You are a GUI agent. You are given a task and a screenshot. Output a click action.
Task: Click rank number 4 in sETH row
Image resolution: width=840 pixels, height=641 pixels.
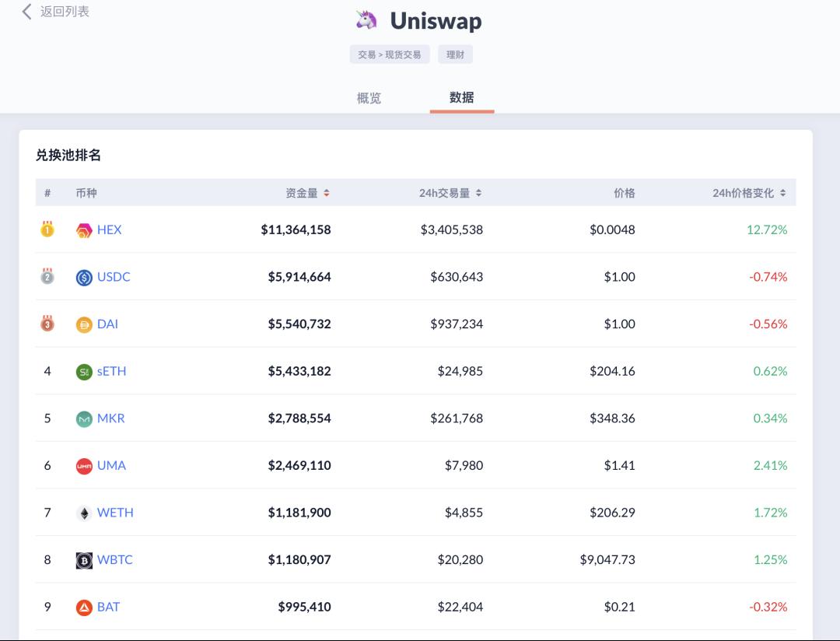point(47,371)
